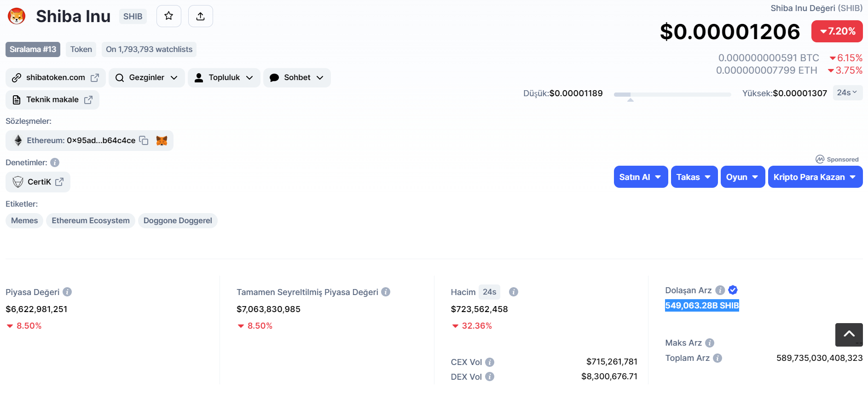Show Toplam Arz info tooltip

[x=718, y=358]
